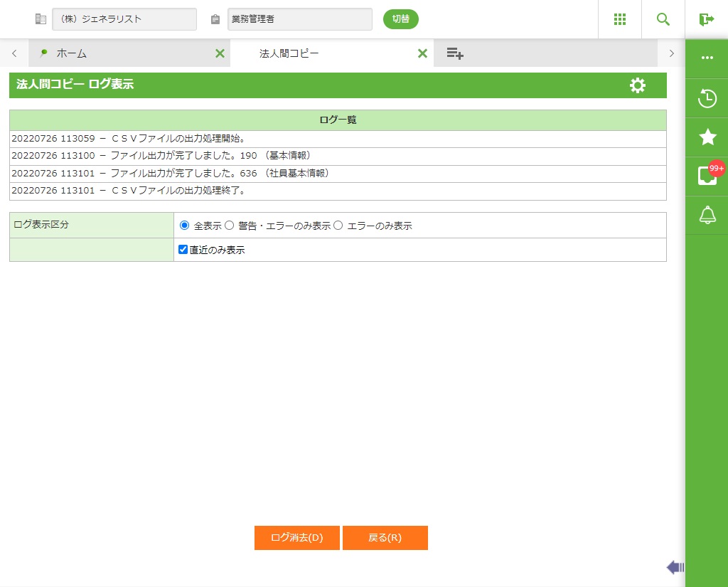Open the history clock icon in sidebar

(707, 98)
